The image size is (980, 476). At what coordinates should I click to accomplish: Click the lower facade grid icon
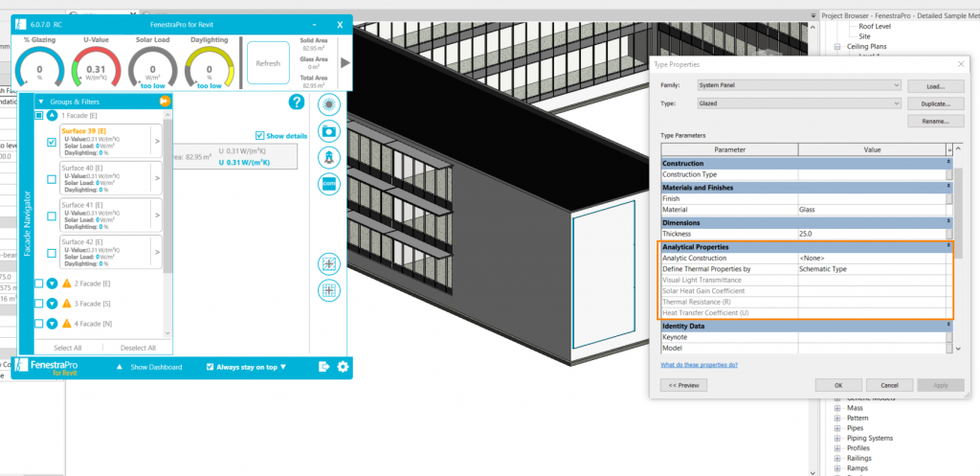[329, 290]
